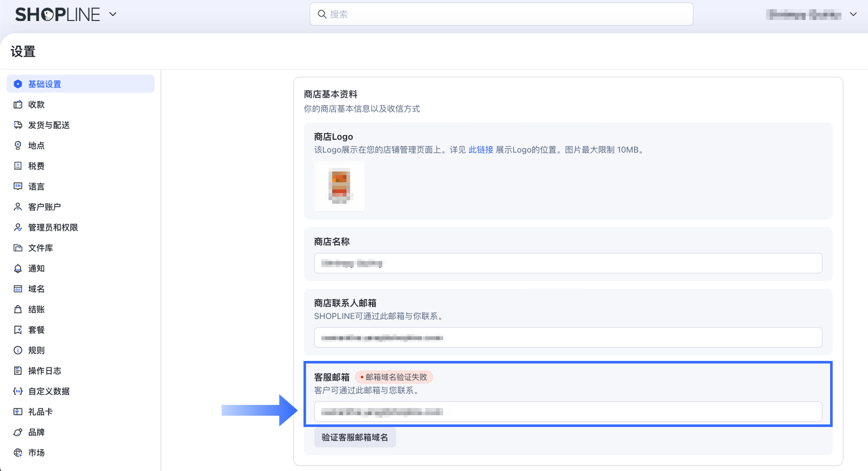Open 基础设置 settings section
Image resolution: width=868 pixels, height=471 pixels.
(x=80, y=84)
